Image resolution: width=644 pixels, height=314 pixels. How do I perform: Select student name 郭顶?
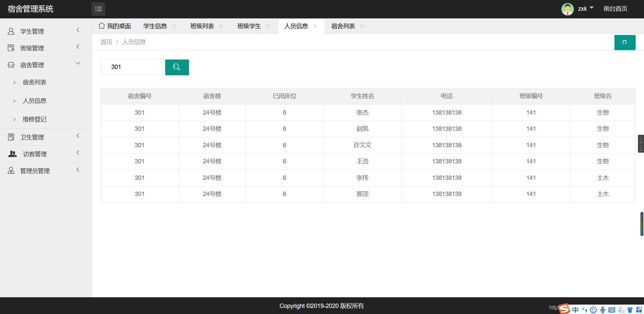coord(363,194)
